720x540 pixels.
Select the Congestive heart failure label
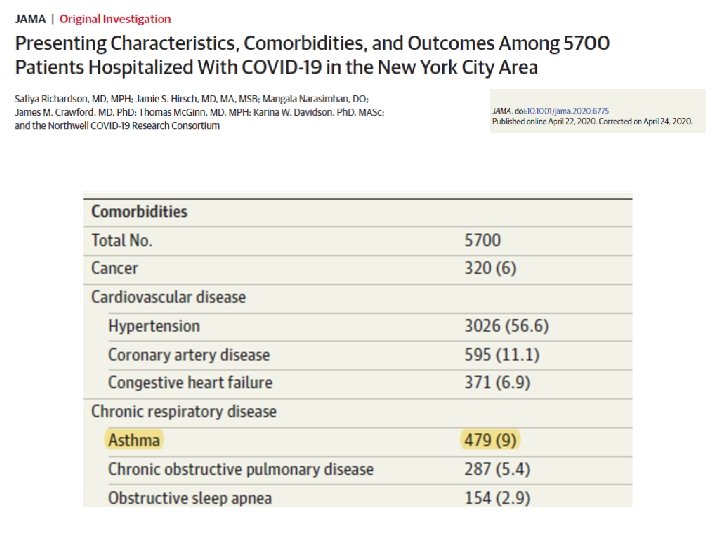click(x=190, y=383)
